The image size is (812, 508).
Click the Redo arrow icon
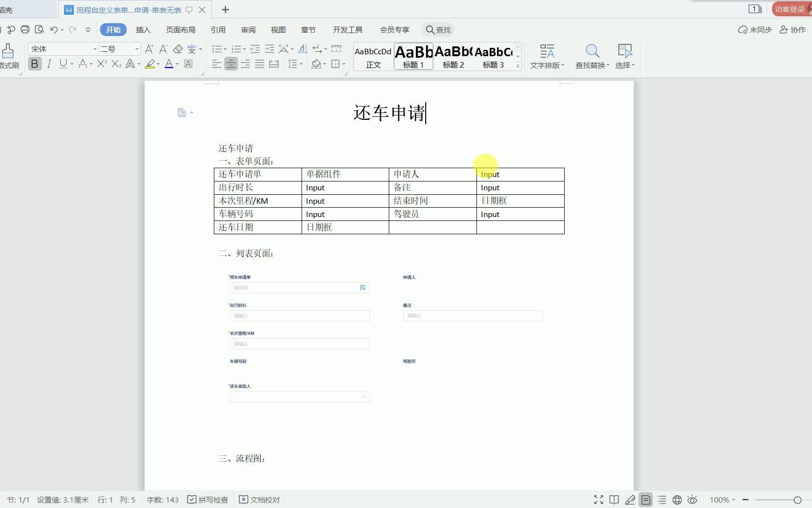click(72, 30)
